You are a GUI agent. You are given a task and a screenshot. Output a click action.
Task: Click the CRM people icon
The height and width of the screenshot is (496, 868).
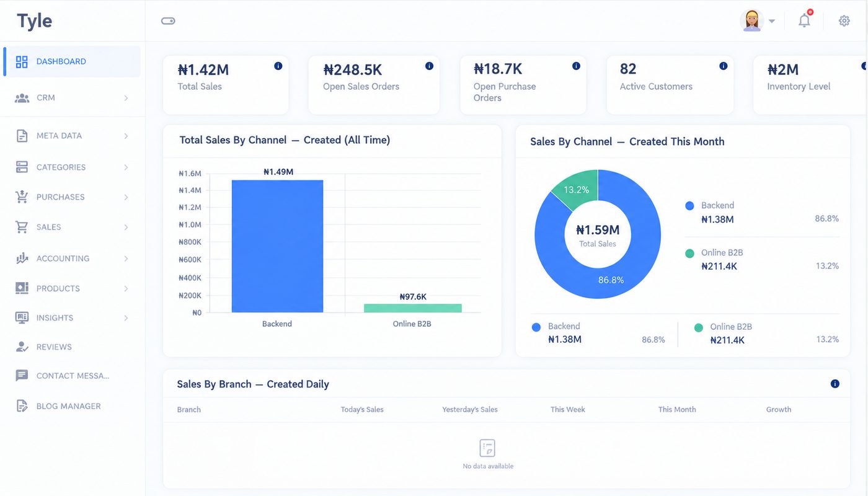tap(22, 98)
